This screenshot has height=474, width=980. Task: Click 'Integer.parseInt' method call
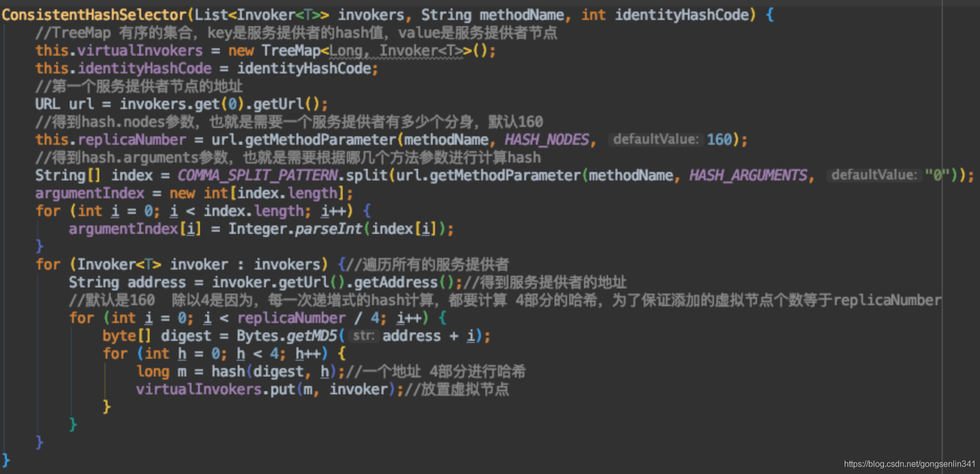tap(295, 229)
